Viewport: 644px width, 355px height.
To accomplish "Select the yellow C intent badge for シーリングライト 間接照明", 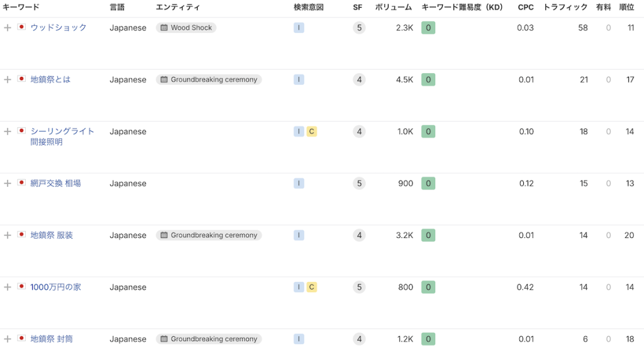I will (312, 132).
